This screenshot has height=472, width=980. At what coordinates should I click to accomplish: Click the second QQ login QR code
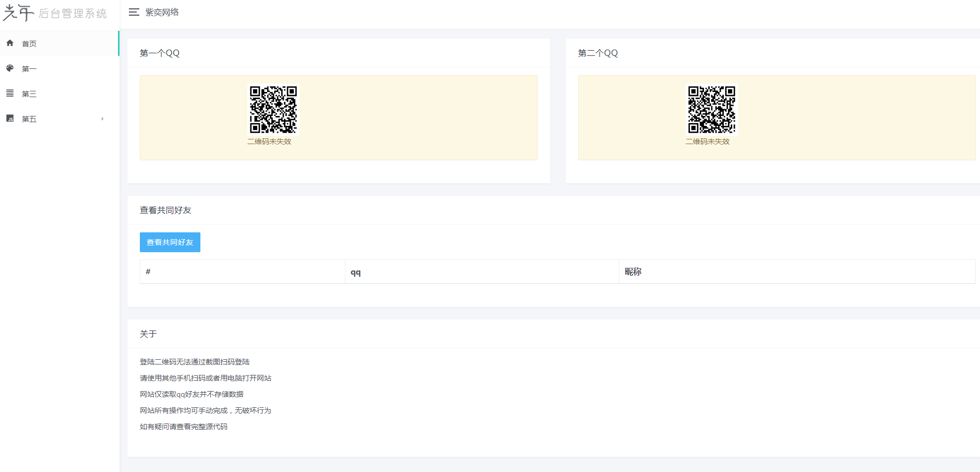[x=711, y=110]
